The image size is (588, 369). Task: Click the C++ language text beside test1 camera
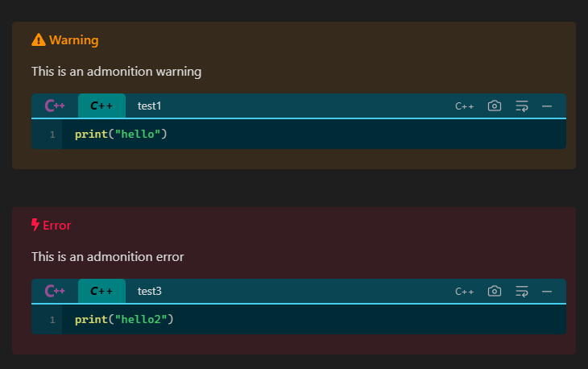pos(464,106)
